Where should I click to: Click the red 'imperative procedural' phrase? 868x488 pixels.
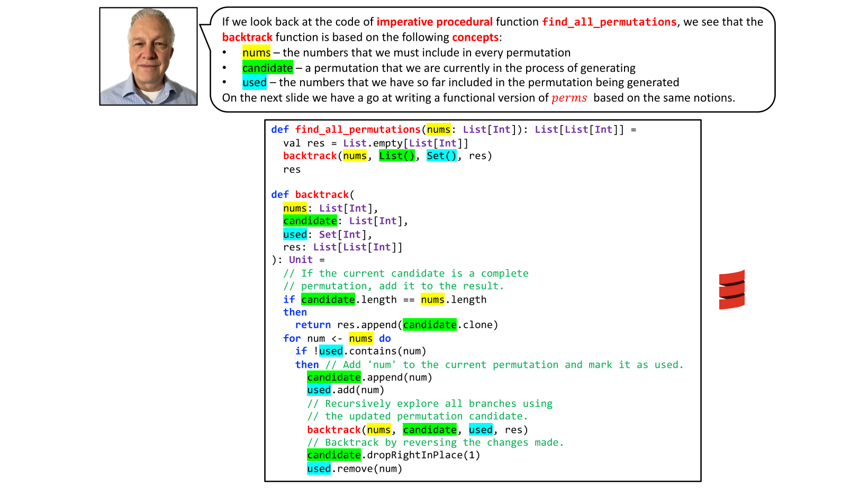pos(434,22)
